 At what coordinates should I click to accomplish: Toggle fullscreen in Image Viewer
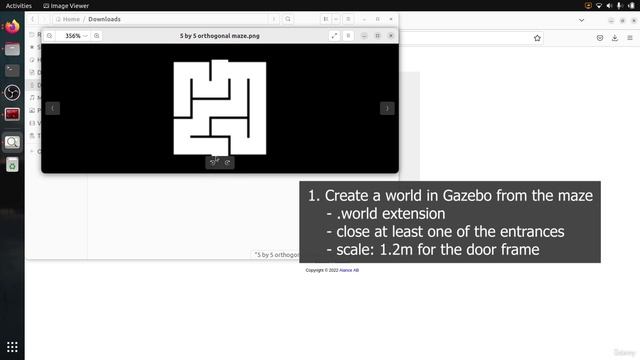tap(334, 36)
